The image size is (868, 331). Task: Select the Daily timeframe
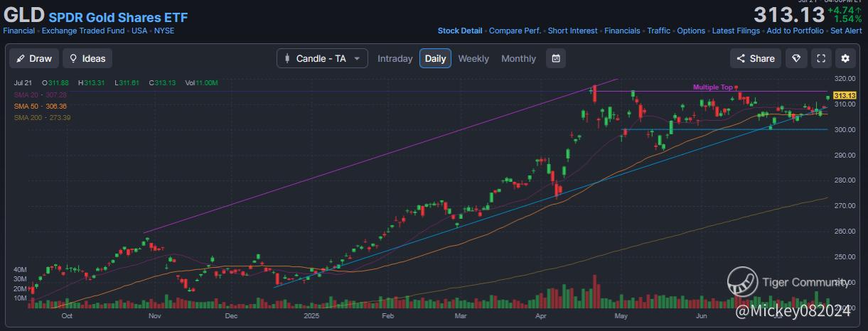(435, 58)
